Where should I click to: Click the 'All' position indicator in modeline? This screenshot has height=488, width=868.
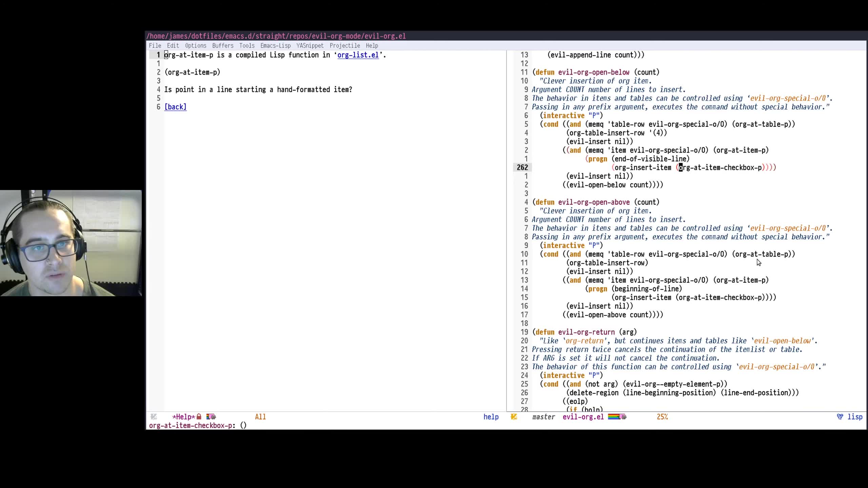click(x=260, y=417)
